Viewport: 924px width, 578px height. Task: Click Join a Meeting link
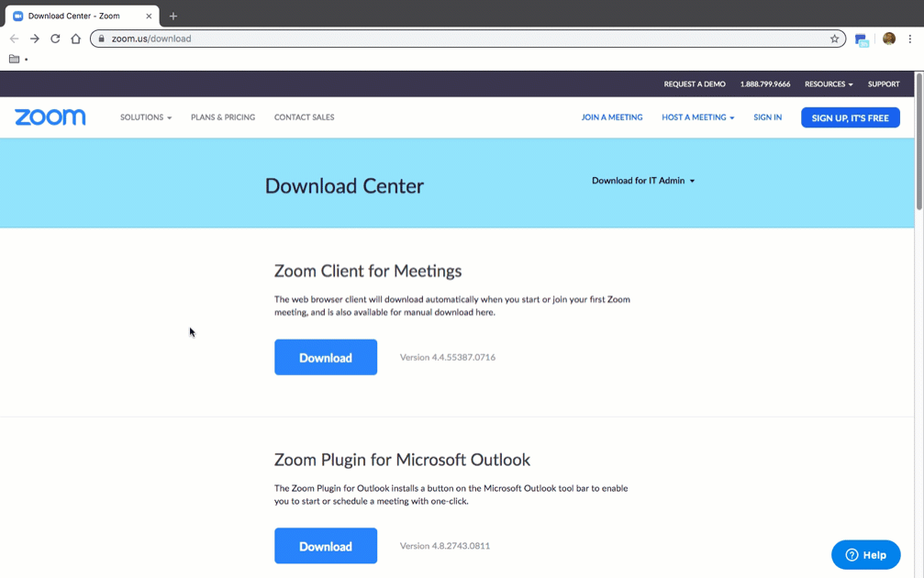coord(612,117)
